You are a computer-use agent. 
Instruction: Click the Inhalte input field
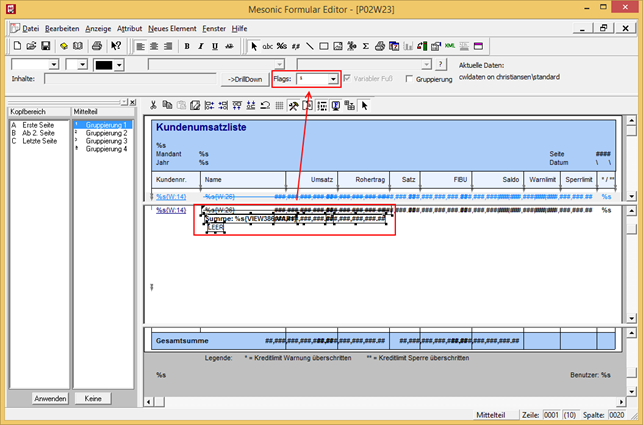128,78
